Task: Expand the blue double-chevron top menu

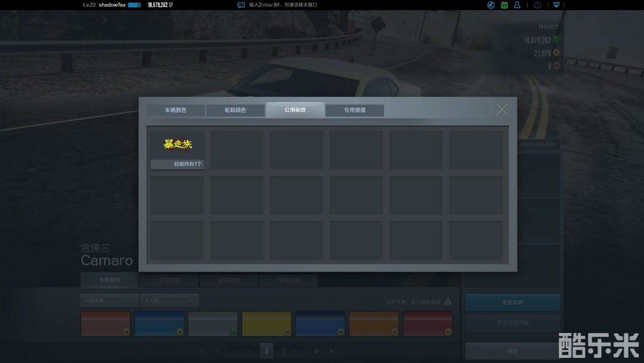Action: (557, 5)
